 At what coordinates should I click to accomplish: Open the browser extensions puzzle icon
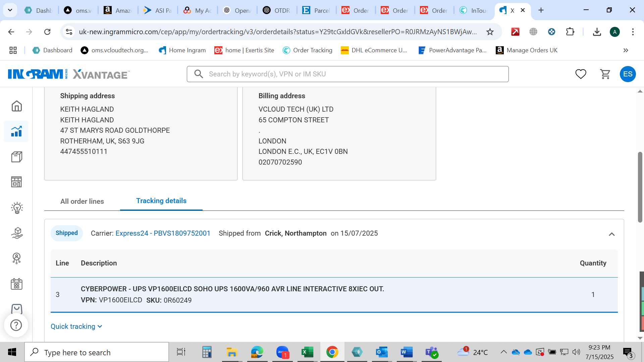pyautogui.click(x=570, y=32)
